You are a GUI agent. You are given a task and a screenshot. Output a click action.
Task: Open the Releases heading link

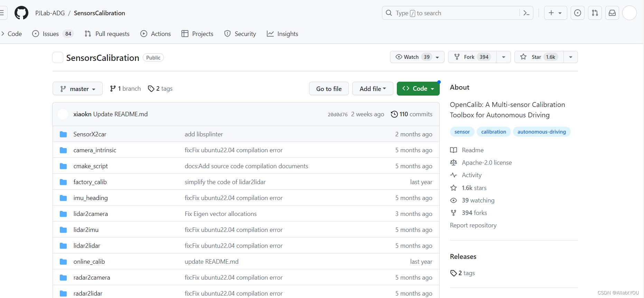click(x=463, y=256)
